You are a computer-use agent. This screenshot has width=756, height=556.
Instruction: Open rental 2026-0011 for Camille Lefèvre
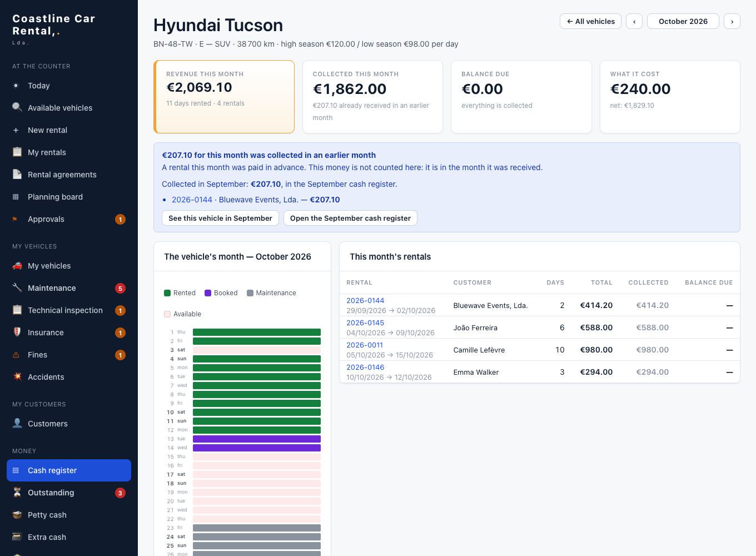[x=365, y=345]
